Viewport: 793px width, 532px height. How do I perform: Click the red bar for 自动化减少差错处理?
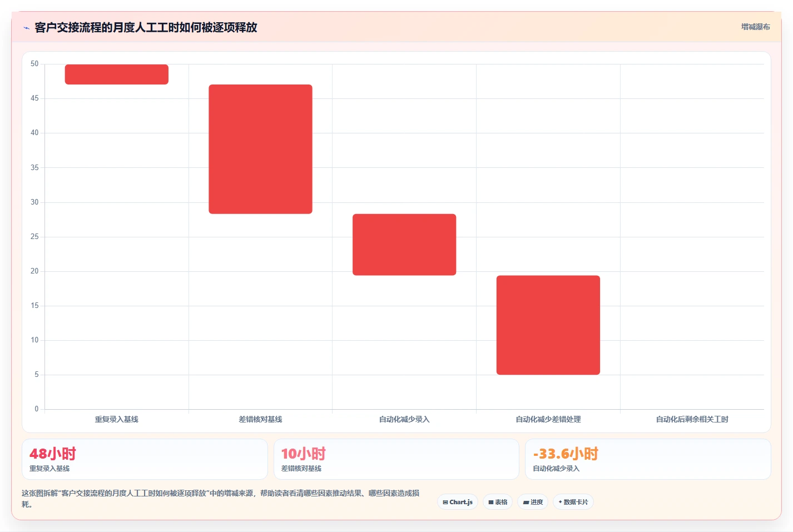(548, 325)
